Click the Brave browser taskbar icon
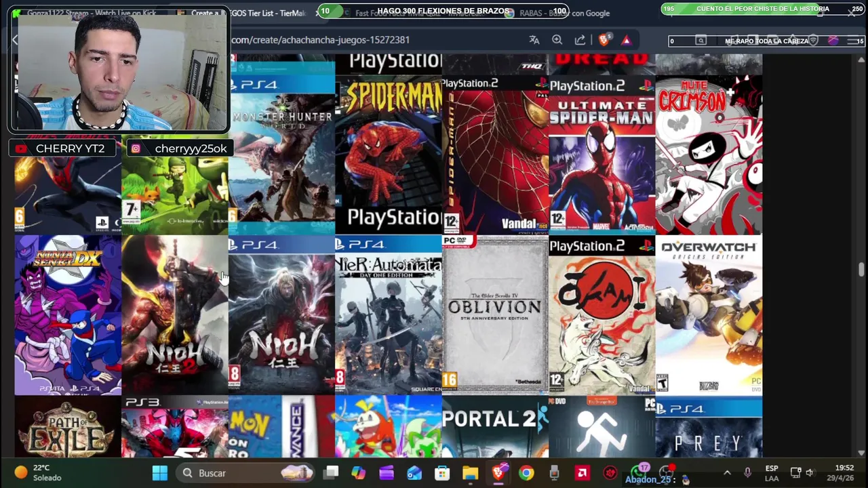The height and width of the screenshot is (488, 868). [x=498, y=473]
